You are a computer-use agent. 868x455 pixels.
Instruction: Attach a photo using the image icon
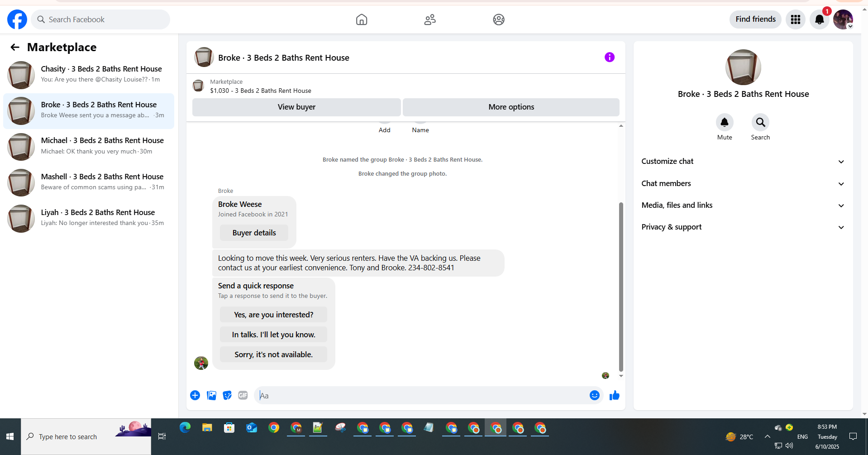click(x=211, y=395)
